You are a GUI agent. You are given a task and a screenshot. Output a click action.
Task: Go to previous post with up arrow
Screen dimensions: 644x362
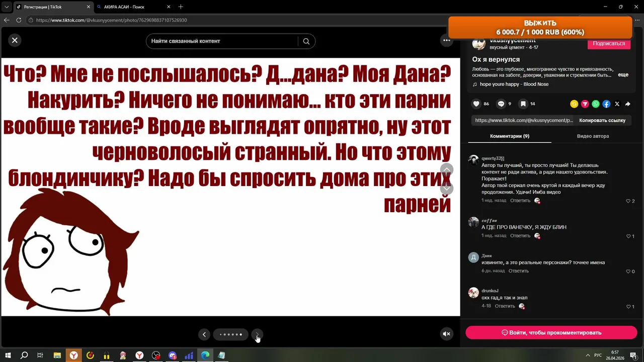tap(447, 170)
